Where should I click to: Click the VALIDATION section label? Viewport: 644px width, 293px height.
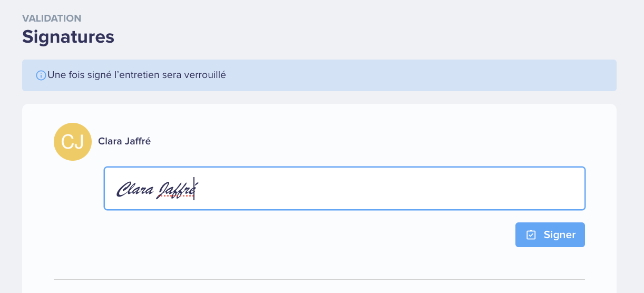pos(52,18)
